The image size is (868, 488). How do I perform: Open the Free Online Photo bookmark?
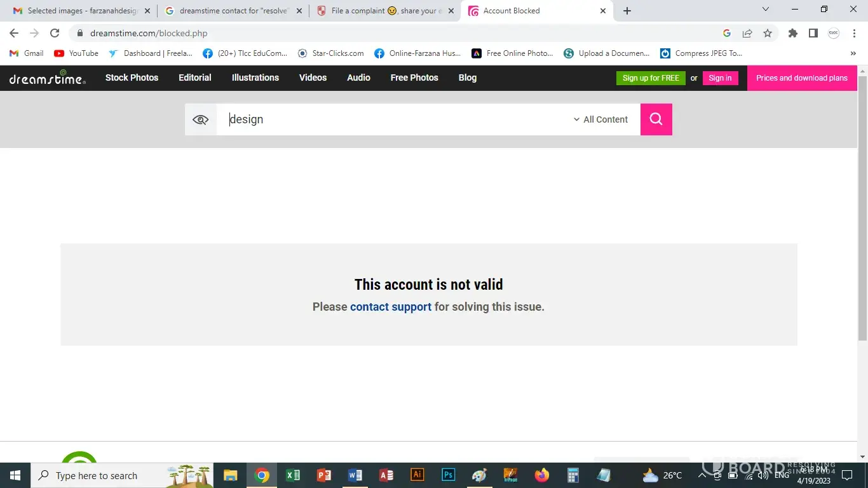512,53
